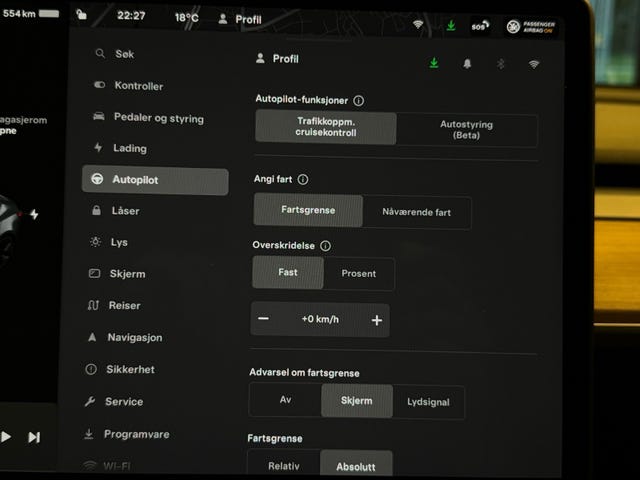Tap the 22:27 clock
This screenshot has height=480, width=640.
[x=131, y=16]
